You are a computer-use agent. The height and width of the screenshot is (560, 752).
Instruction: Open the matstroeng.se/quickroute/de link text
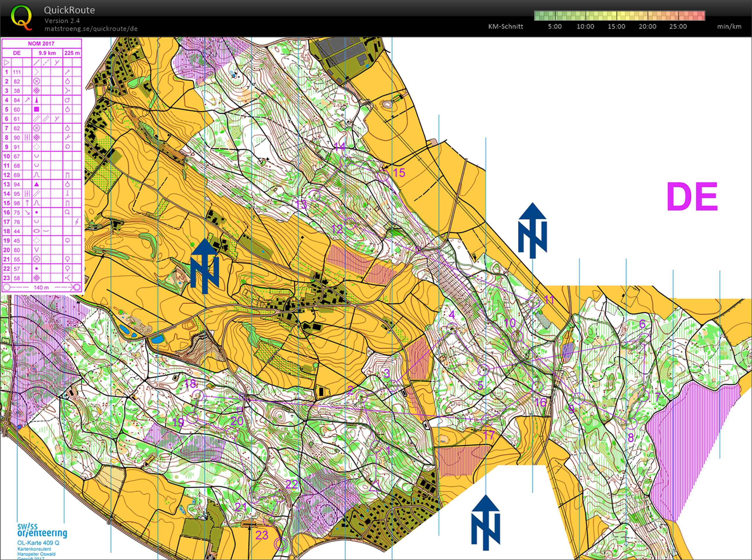point(91,29)
